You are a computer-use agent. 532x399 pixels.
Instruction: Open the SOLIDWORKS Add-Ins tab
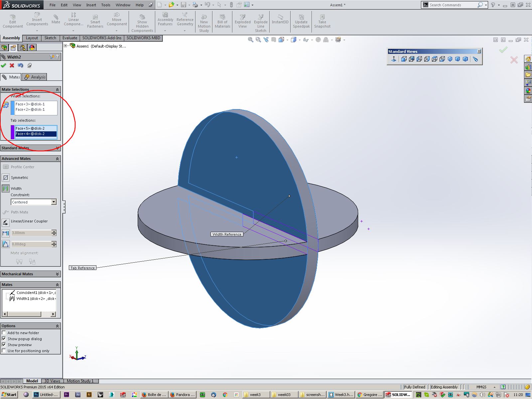click(x=102, y=38)
